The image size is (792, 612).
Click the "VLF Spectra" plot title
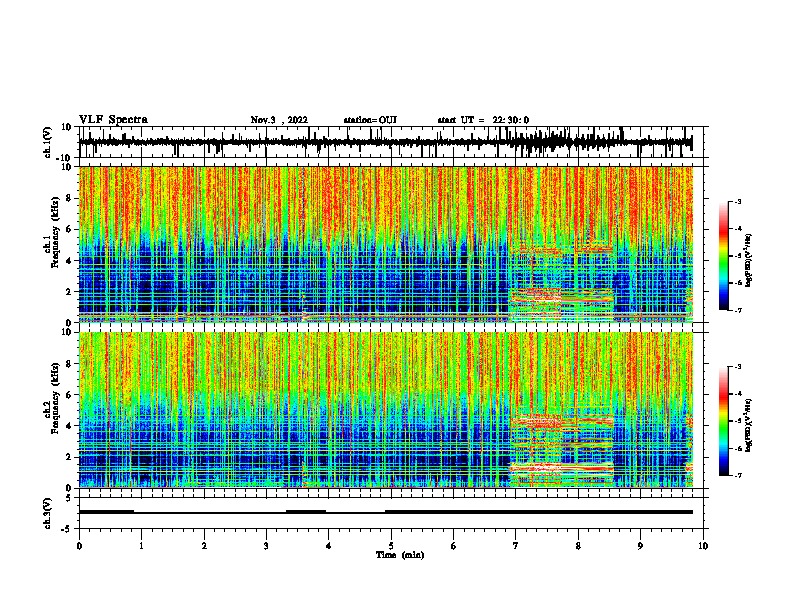coord(114,120)
